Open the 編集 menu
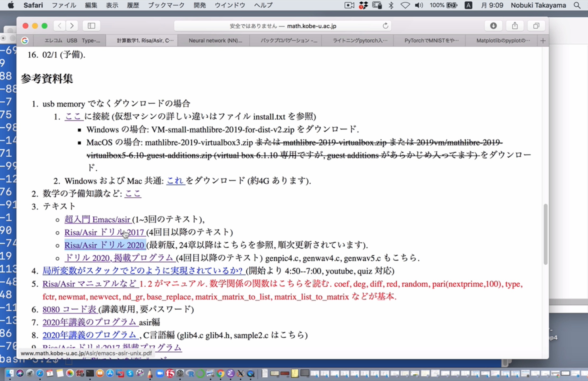The width and height of the screenshot is (588, 381). pyautogui.click(x=91, y=5)
